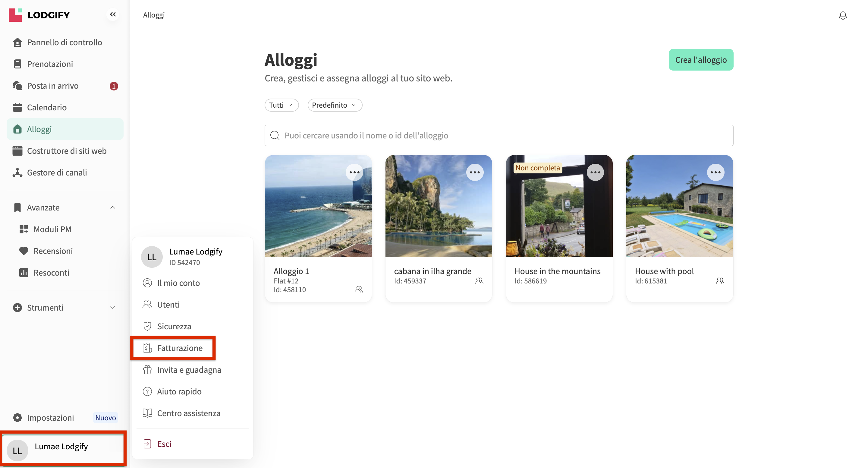Image resolution: width=868 pixels, height=468 pixels.
Task: Collapse the sidebar with the double-chevron icon
Action: (x=113, y=14)
